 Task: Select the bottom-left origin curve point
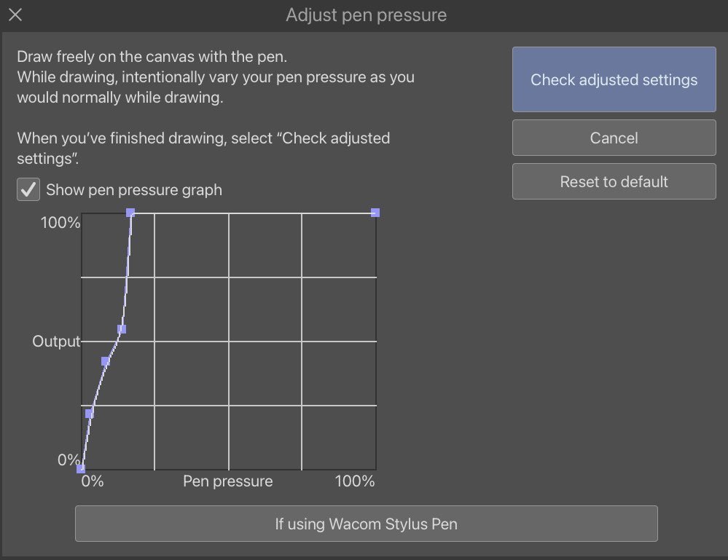(81, 468)
